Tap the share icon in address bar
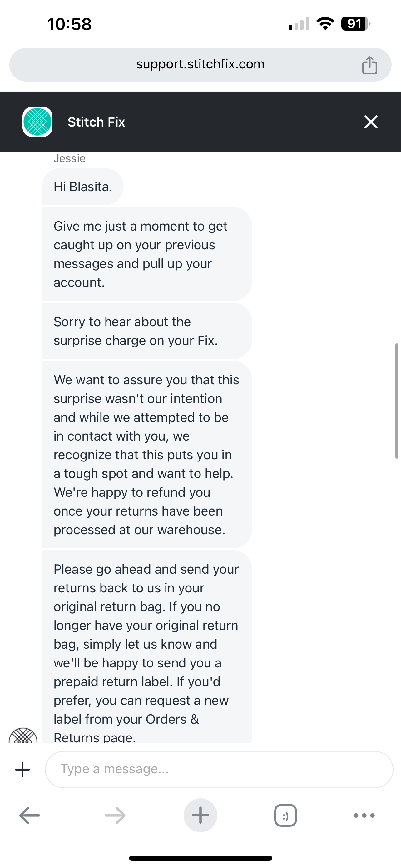This screenshot has height=868, width=401. (x=369, y=65)
